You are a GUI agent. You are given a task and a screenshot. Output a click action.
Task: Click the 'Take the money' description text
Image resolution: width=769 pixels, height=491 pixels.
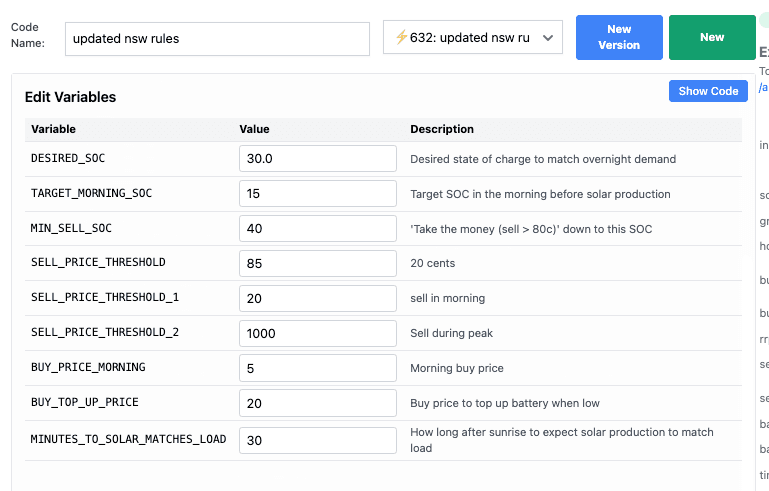tap(531, 229)
